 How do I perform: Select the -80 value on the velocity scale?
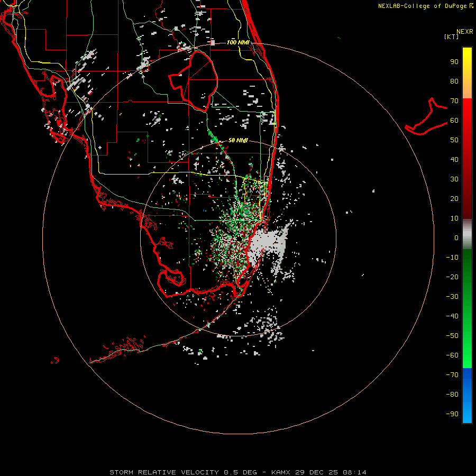click(452, 395)
